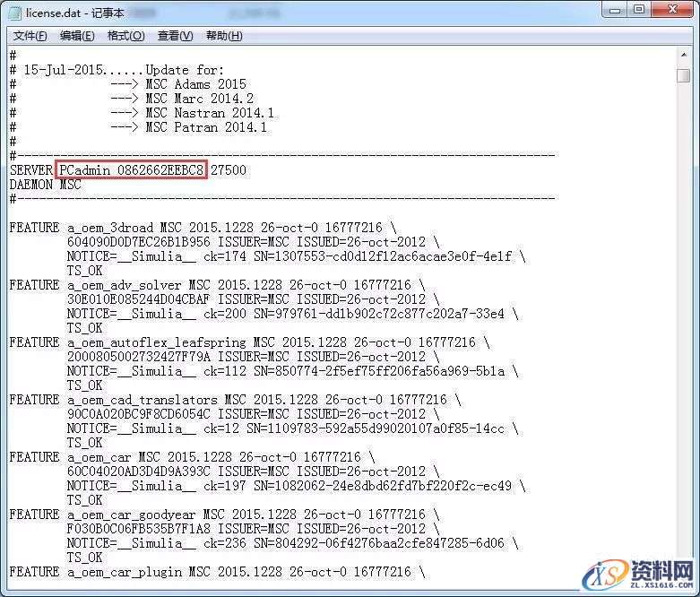This screenshot has height=597, width=700.
Task: Click the vertical scrollbar thumb
Action: (x=684, y=75)
